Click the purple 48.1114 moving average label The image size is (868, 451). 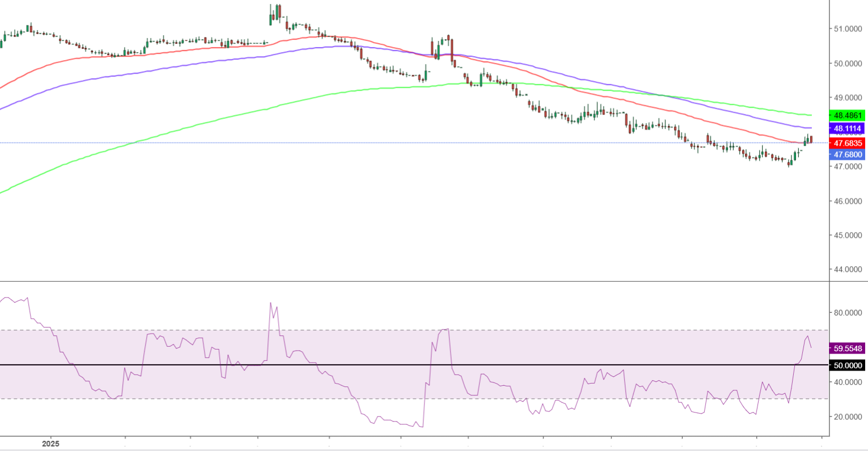tap(847, 129)
